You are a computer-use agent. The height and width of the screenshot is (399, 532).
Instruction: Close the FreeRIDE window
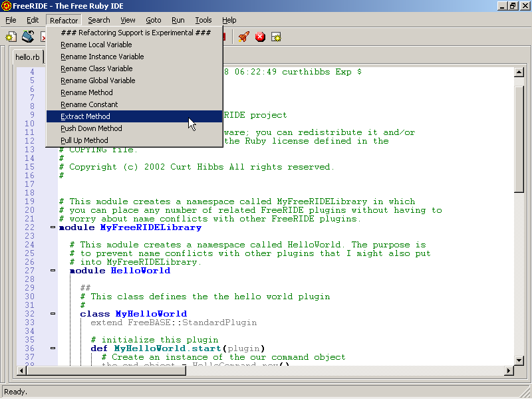525,6
